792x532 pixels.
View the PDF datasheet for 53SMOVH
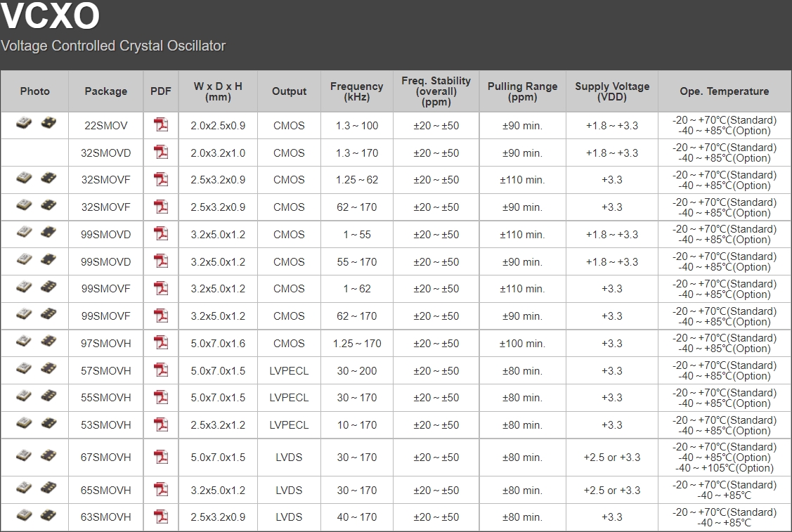pyautogui.click(x=161, y=424)
